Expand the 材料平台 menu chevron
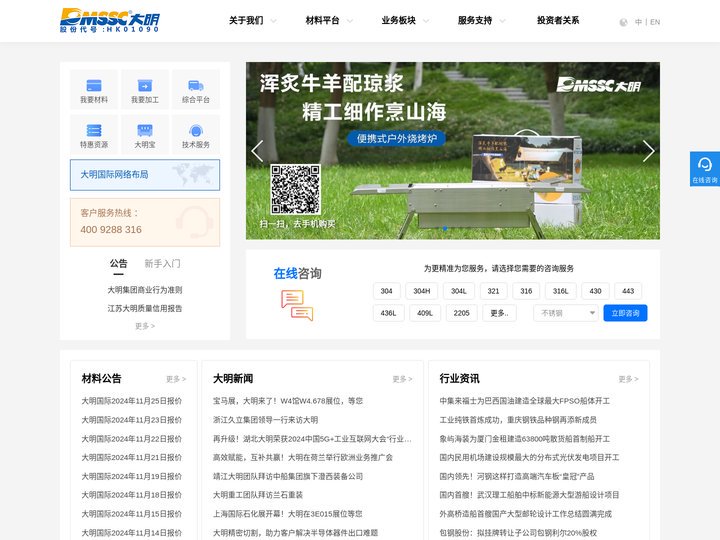Image resolution: width=720 pixels, height=540 pixels. [x=350, y=21]
